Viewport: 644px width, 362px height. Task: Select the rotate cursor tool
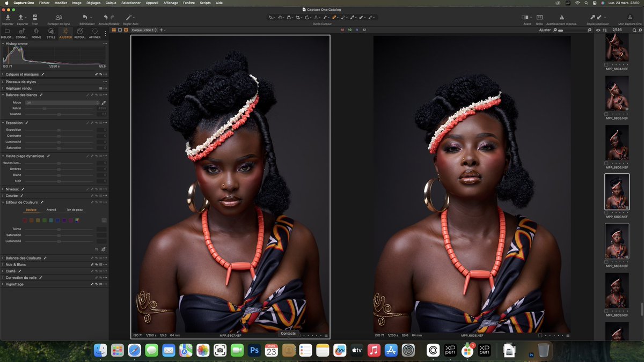(x=308, y=18)
